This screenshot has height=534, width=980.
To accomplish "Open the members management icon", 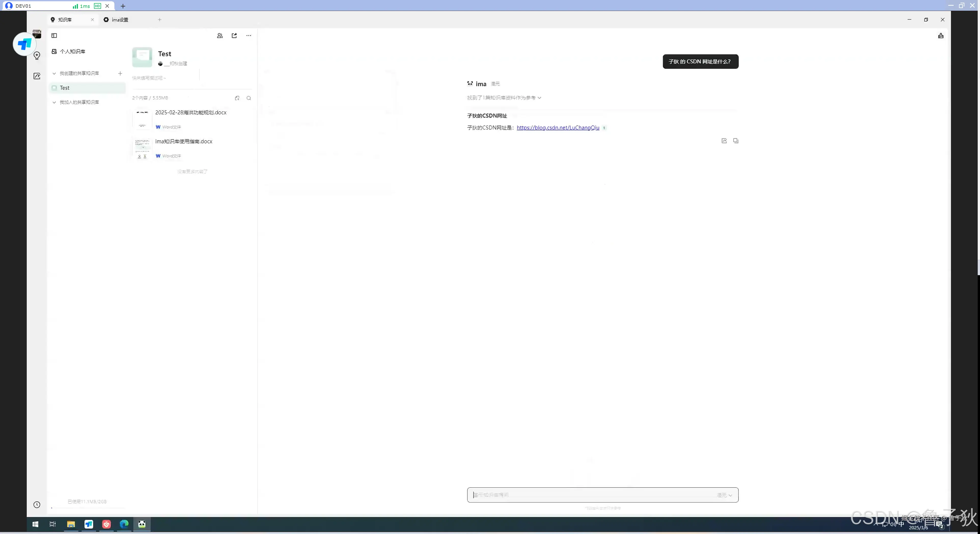I will [x=219, y=35].
